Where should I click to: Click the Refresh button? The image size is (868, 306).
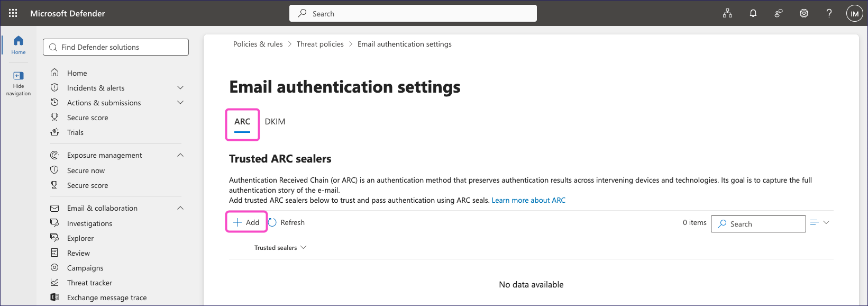[286, 222]
